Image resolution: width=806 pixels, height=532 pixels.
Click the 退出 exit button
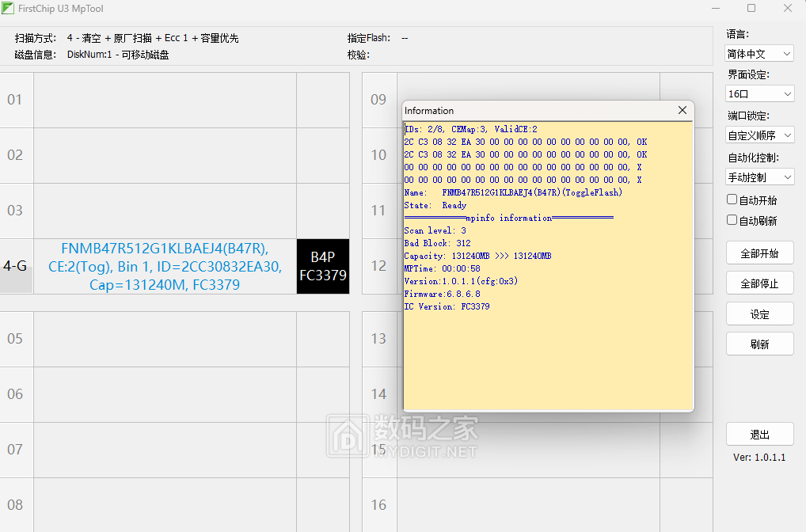[x=759, y=435]
